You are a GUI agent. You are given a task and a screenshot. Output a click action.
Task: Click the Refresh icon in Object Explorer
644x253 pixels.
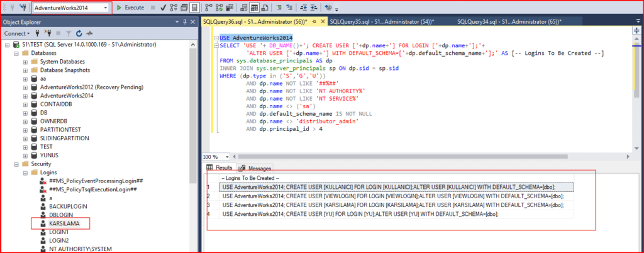coord(78,33)
